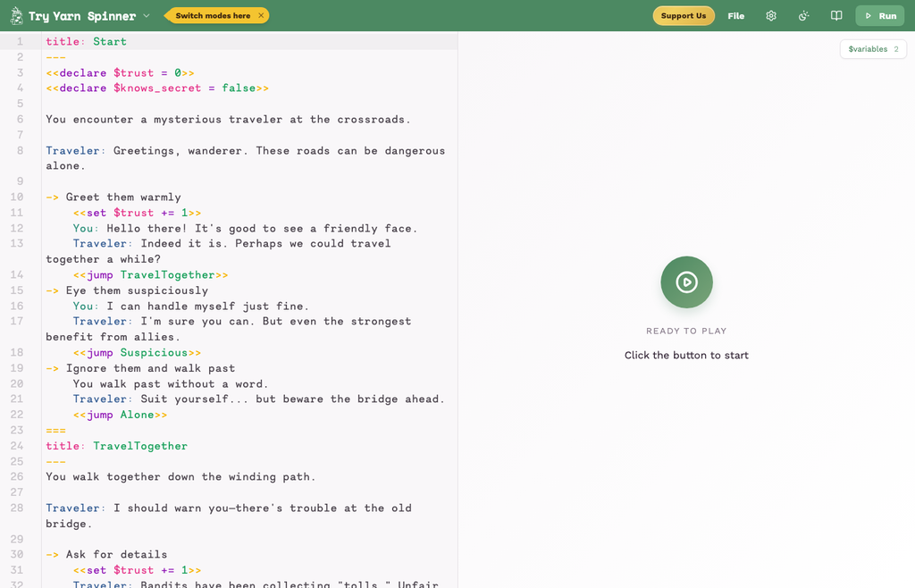
Task: Click the 'declare $knows_secret = false' line
Action: point(157,88)
